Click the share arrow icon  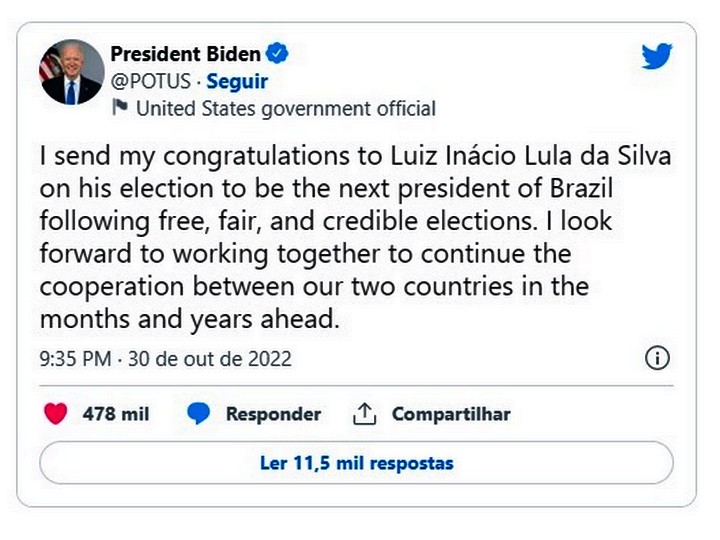point(364,414)
